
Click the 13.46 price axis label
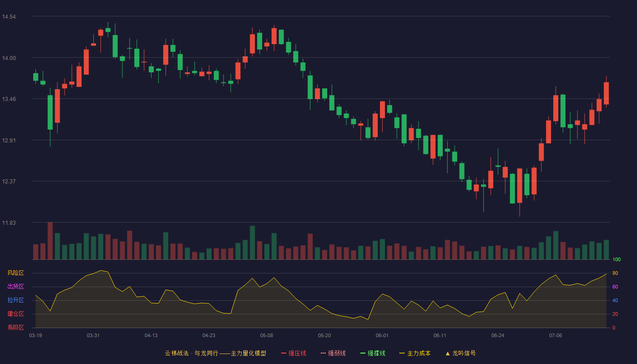(9, 99)
